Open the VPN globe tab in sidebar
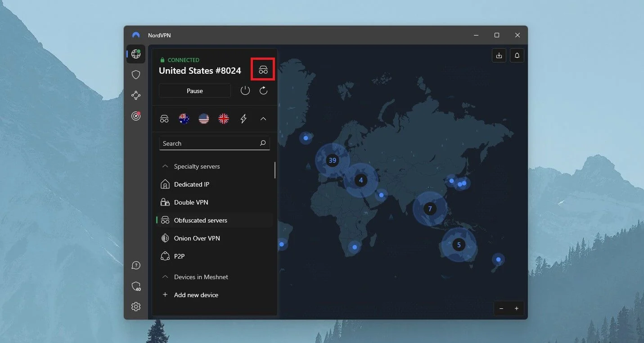The width and height of the screenshot is (644, 343). [136, 54]
